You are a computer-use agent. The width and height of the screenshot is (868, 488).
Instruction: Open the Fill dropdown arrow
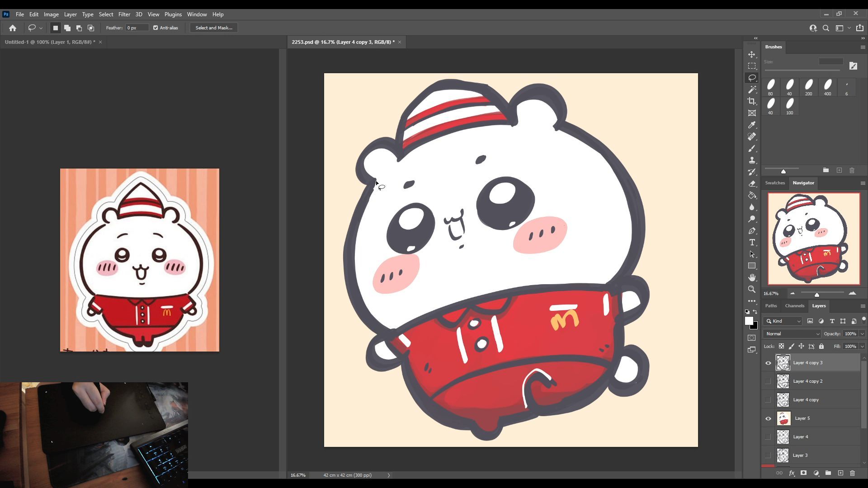[862, 347]
